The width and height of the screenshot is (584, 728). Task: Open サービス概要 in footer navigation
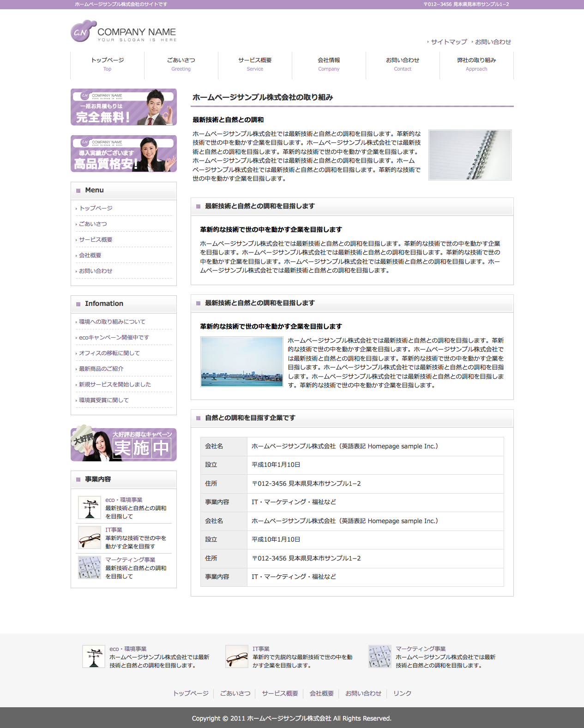pyautogui.click(x=280, y=693)
